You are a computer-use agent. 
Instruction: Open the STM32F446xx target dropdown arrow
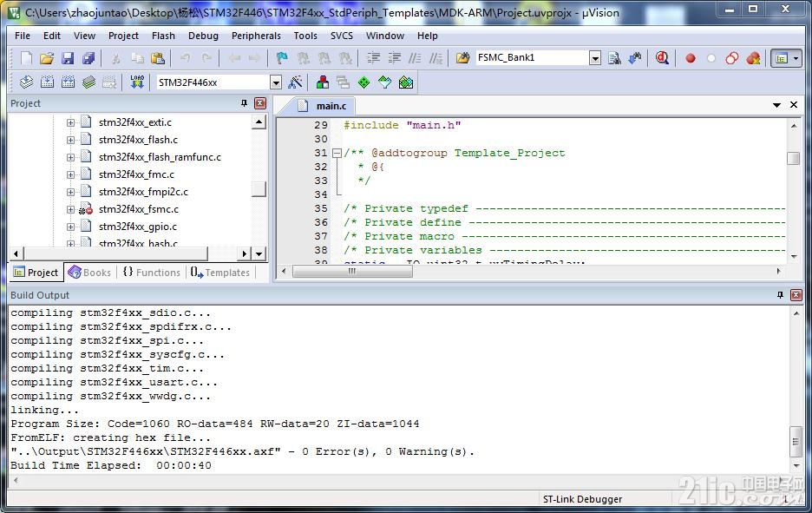[x=276, y=82]
